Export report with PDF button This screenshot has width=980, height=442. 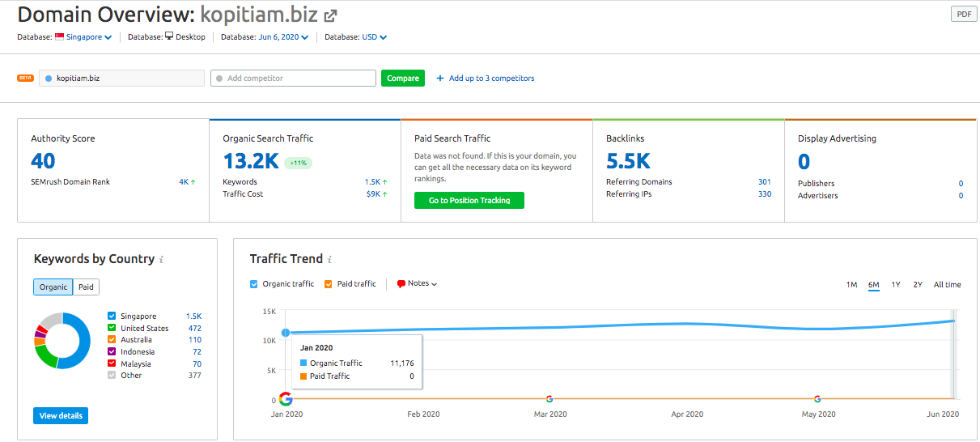[963, 14]
